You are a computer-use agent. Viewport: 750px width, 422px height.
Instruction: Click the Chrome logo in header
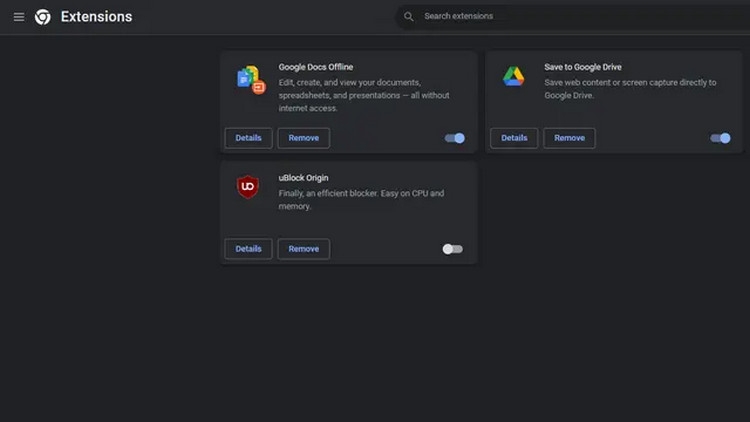point(43,17)
